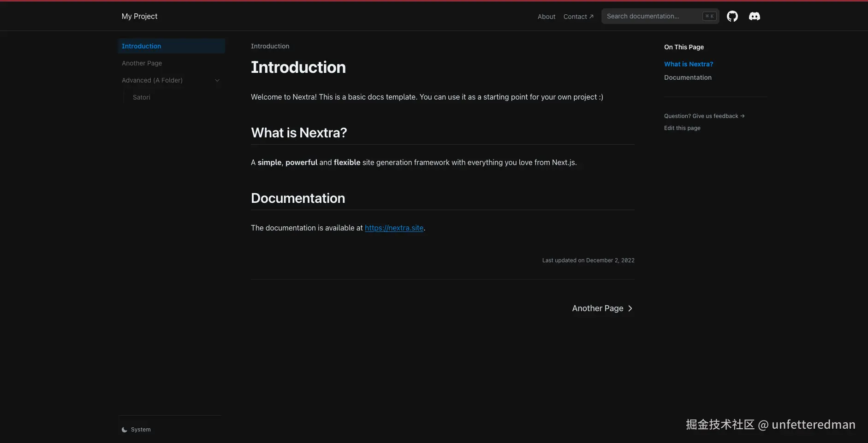This screenshot has width=868, height=443.
Task: Follow the https://nextra.site link
Action: [x=394, y=228]
